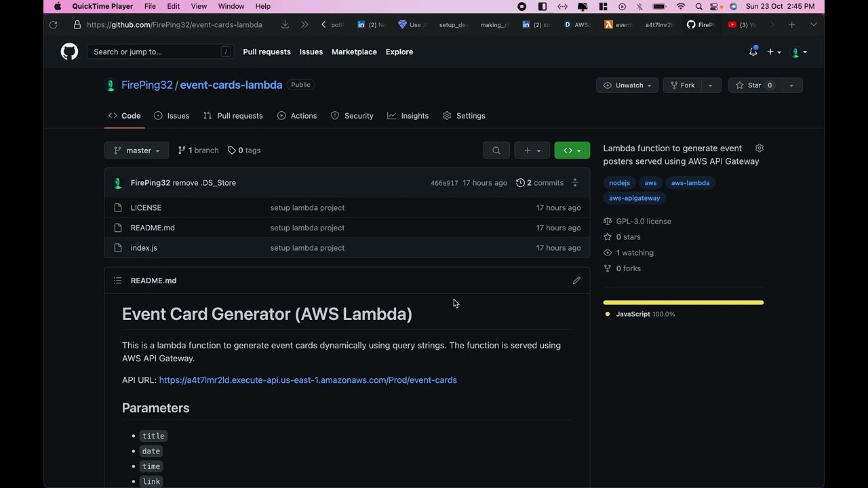The image size is (868, 488).
Task: Reload the page with the refresh icon
Action: click(x=54, y=24)
